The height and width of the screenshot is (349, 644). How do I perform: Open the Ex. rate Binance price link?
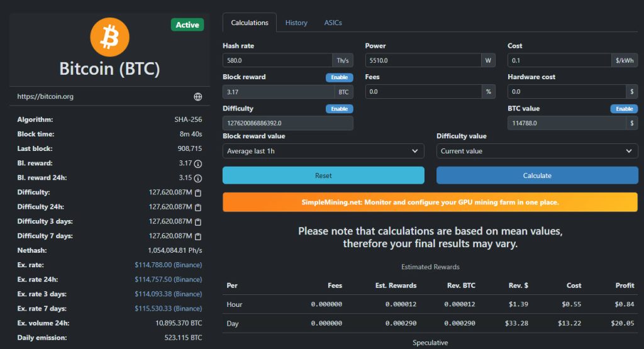(x=169, y=265)
